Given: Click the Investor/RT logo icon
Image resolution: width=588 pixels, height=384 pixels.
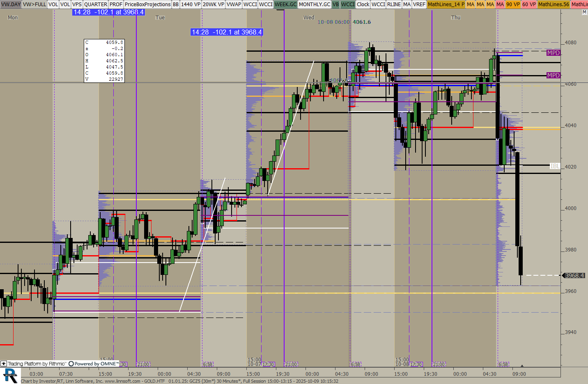Looking at the screenshot, I should 10,375.
